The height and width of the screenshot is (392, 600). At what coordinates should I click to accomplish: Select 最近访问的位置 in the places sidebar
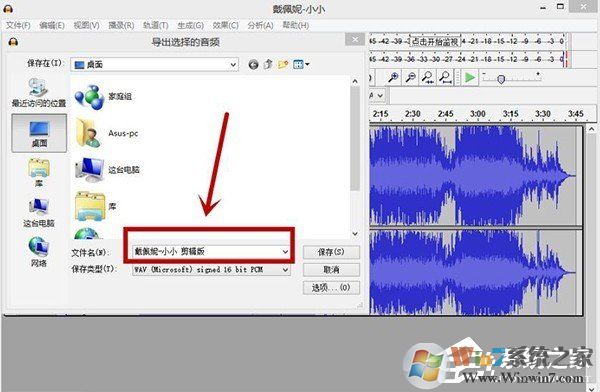(x=39, y=92)
